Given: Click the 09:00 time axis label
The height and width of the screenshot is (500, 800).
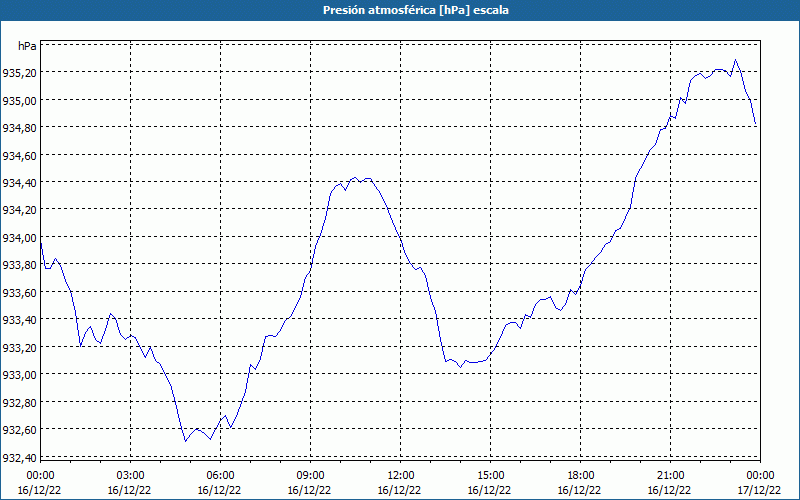Looking at the screenshot, I should click(311, 476).
